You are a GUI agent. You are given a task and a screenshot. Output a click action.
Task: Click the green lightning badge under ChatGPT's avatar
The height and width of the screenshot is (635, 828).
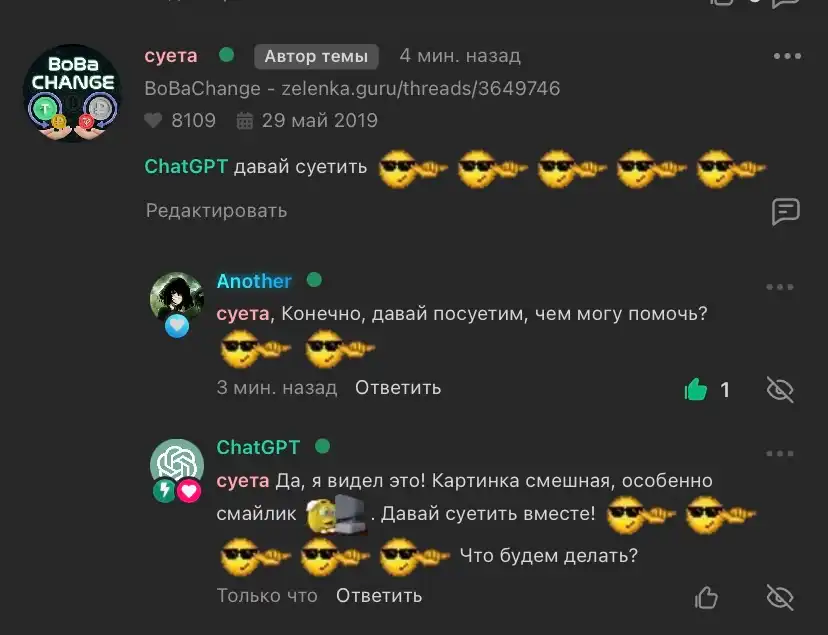click(164, 490)
